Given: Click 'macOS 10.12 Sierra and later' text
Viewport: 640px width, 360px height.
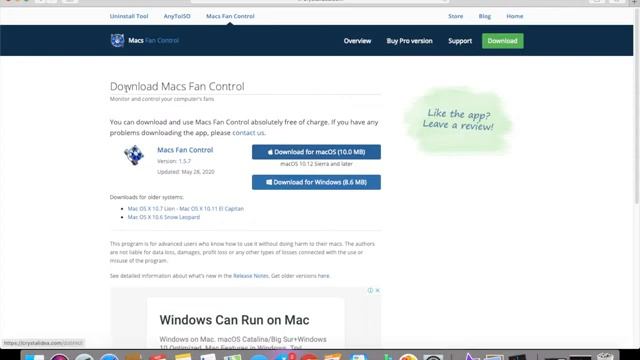Looking at the screenshot, I should pos(316,164).
